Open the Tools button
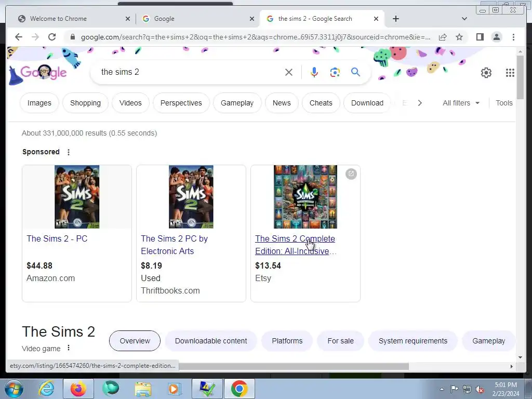The height and width of the screenshot is (399, 532). (x=504, y=103)
